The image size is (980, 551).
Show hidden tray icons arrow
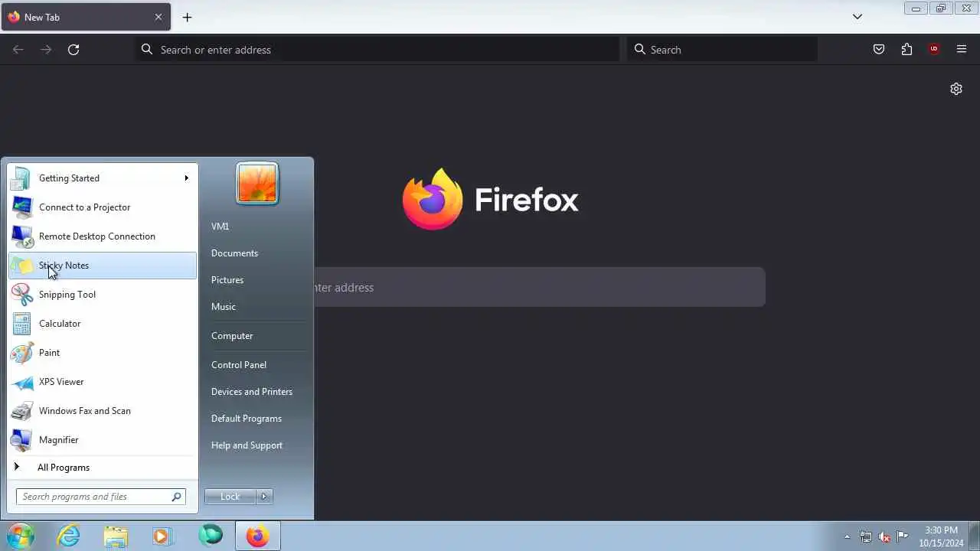(x=847, y=536)
